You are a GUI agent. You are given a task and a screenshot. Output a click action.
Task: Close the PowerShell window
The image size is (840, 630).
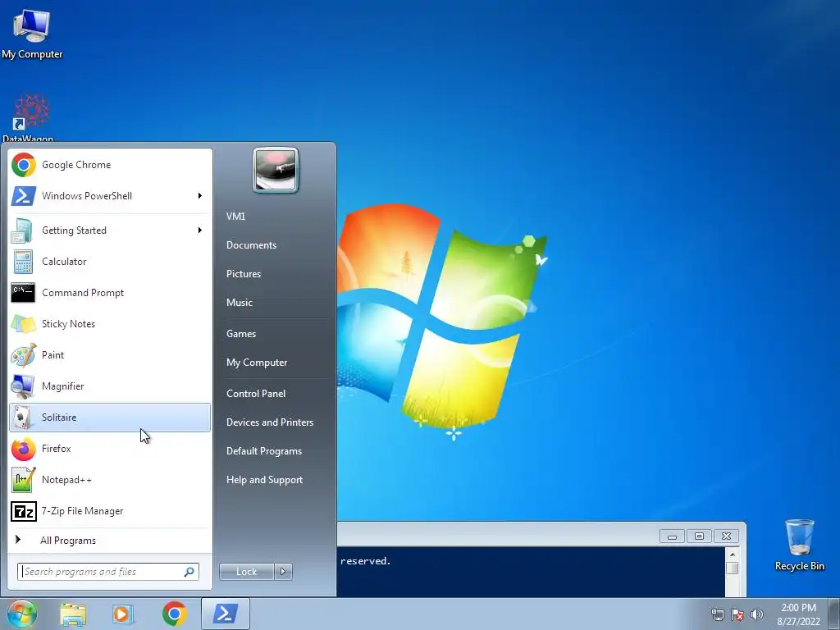[727, 536]
